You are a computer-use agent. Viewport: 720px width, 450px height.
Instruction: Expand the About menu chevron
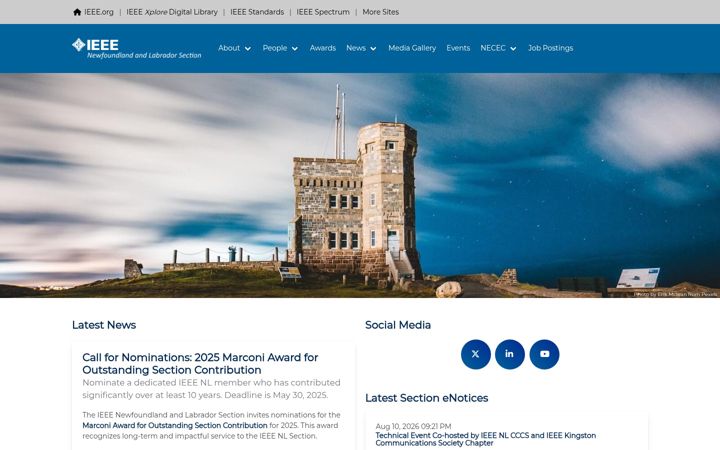coord(248,49)
